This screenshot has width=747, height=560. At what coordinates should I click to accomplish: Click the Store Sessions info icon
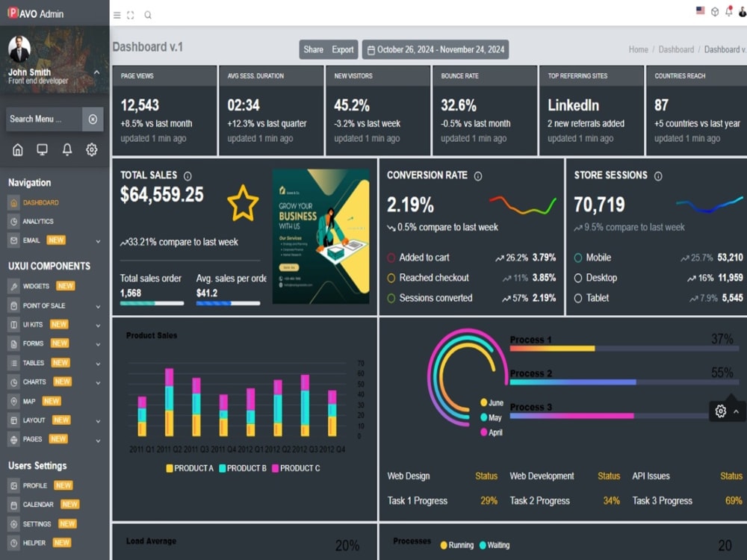[658, 176]
